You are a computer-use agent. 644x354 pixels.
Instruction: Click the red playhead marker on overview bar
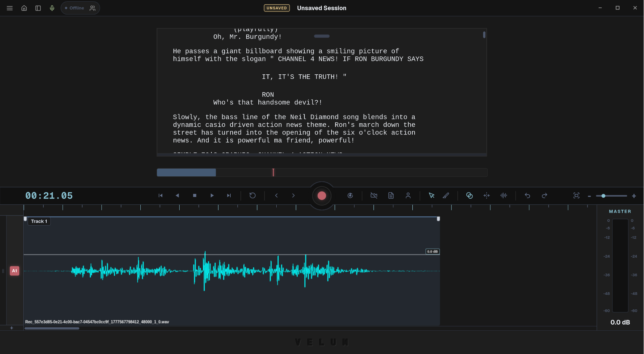pos(273,173)
